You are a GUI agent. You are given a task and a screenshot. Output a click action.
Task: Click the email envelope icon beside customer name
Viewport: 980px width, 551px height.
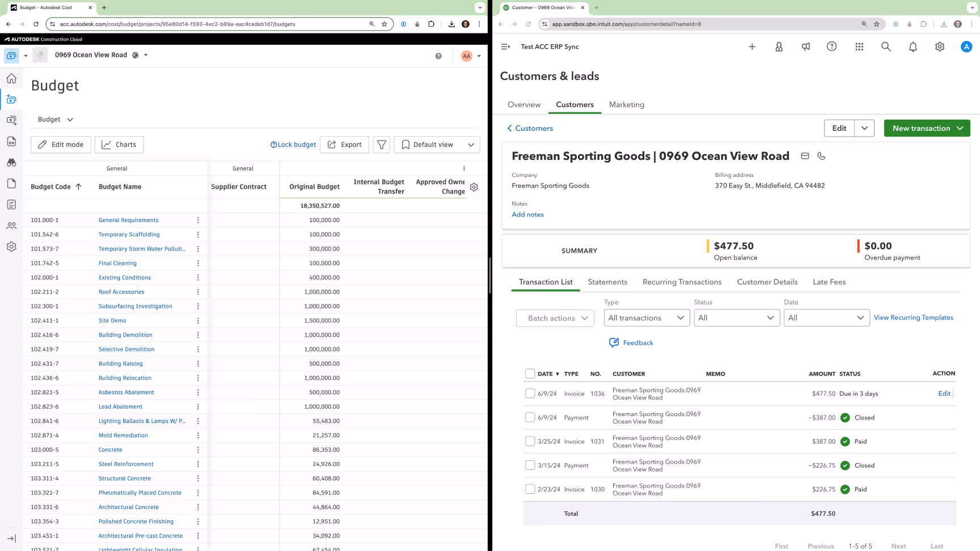pos(805,156)
